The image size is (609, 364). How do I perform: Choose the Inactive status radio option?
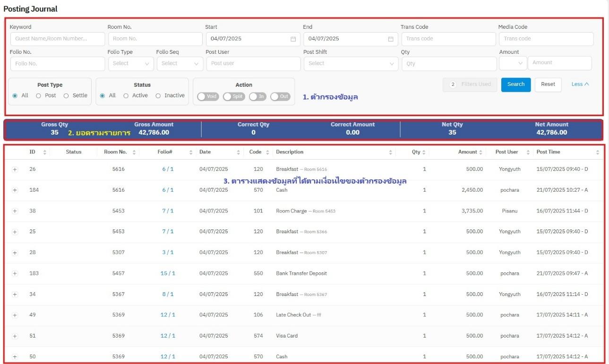pos(158,96)
